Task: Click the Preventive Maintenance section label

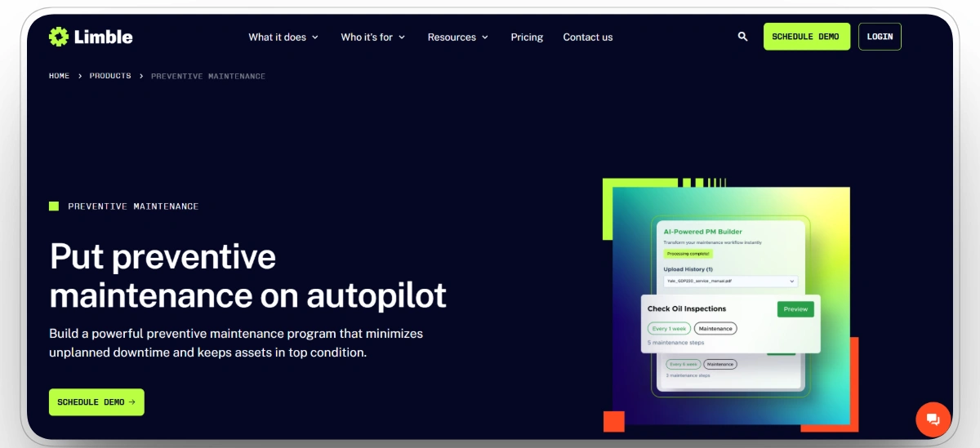Action: [133, 206]
